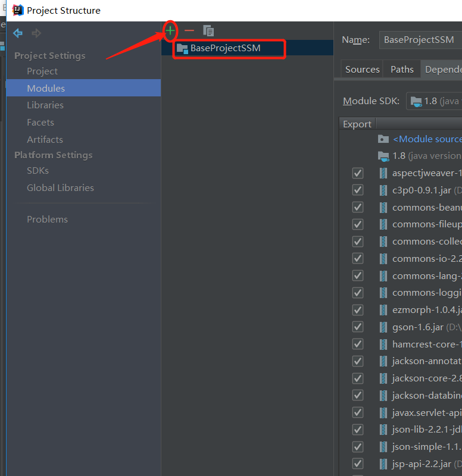462x476 pixels.
Task: Click the Name input field
Action: tap(420, 40)
